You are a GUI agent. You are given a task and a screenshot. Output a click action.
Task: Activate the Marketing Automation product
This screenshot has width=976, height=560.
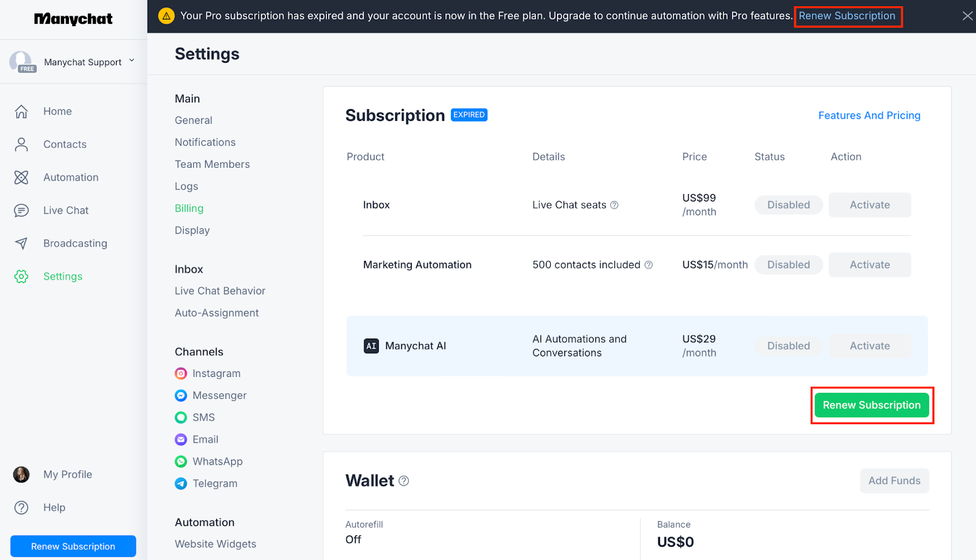(x=869, y=265)
